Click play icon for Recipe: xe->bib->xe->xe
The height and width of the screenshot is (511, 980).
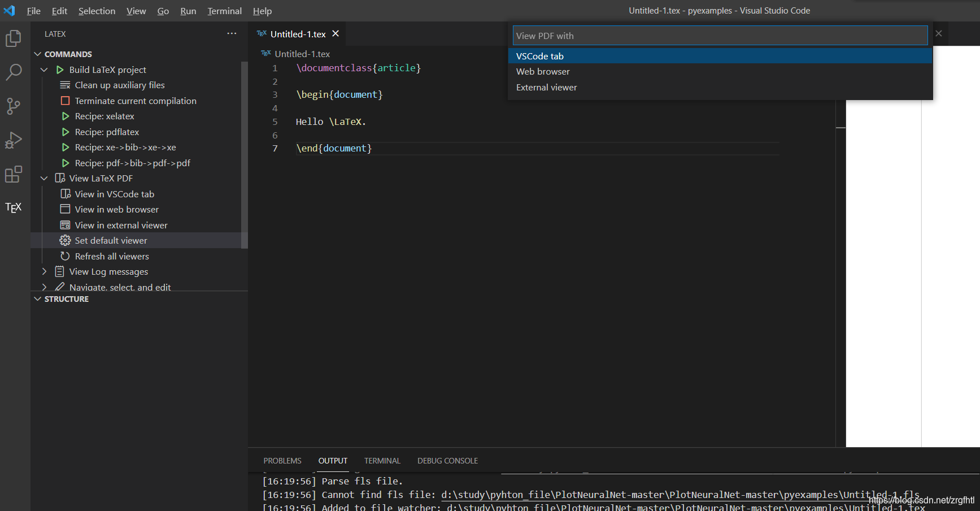[x=66, y=148]
